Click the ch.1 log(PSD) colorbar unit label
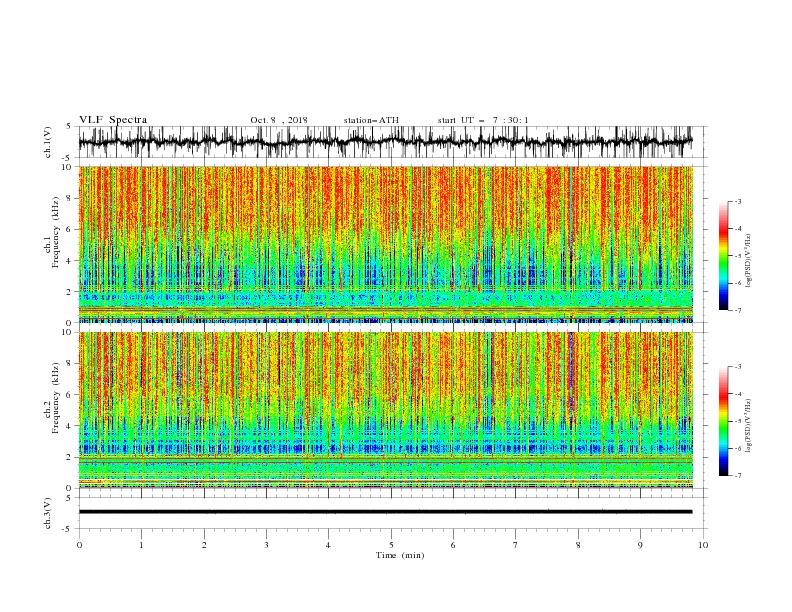792x612 pixels. pyautogui.click(x=749, y=261)
